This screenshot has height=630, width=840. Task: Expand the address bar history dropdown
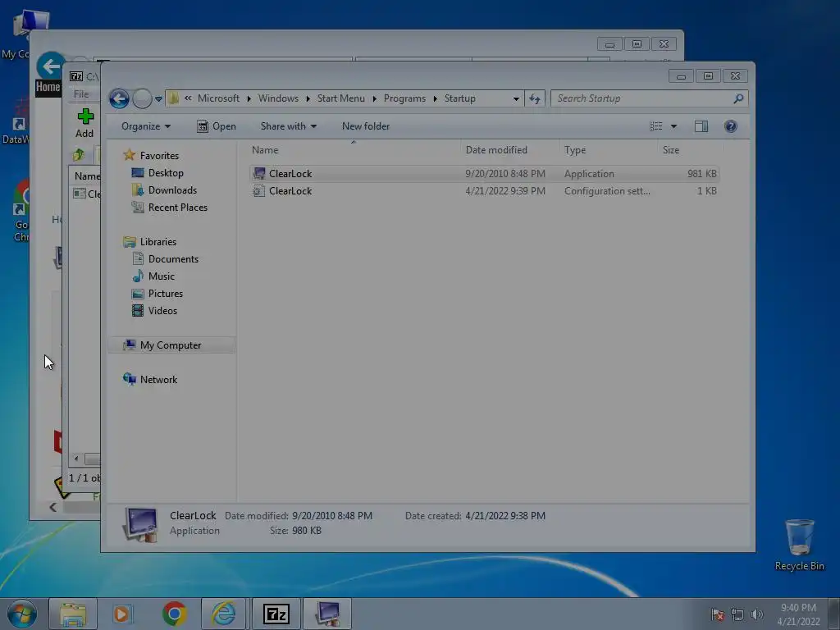[516, 98]
